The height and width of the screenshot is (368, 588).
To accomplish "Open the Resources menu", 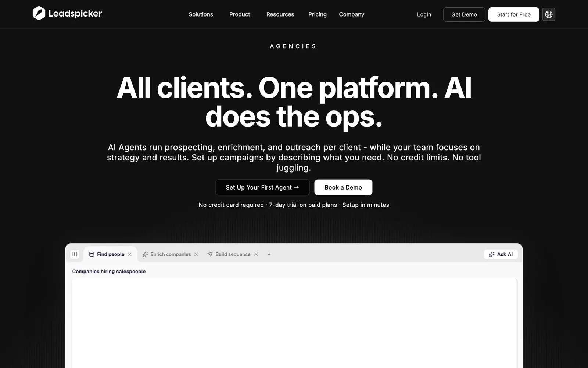I will 280,14.
